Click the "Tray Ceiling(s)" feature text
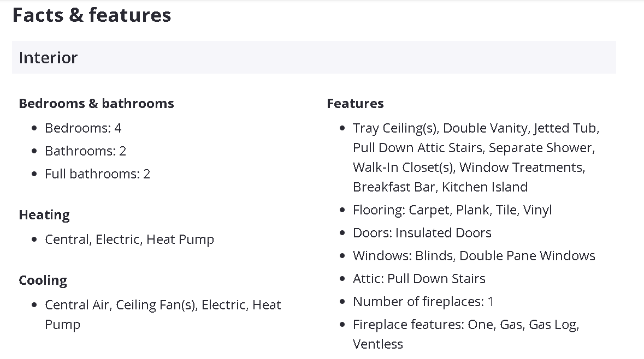 point(395,128)
